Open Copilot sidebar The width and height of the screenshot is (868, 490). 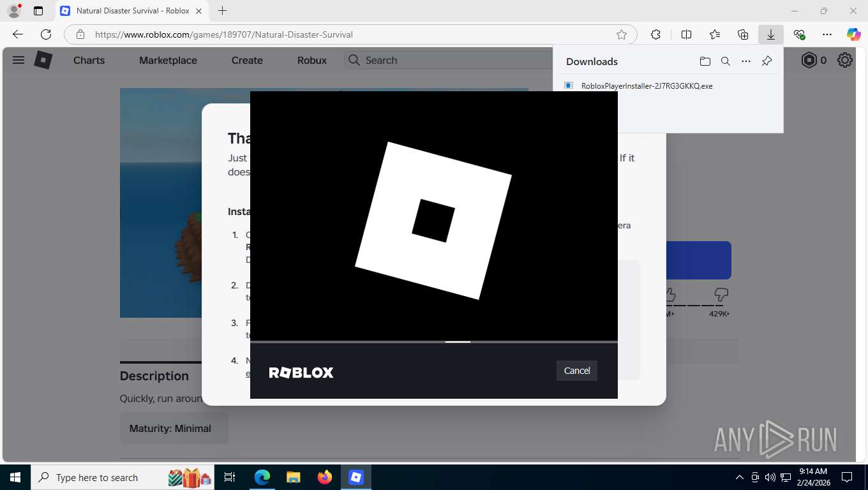(x=854, y=34)
